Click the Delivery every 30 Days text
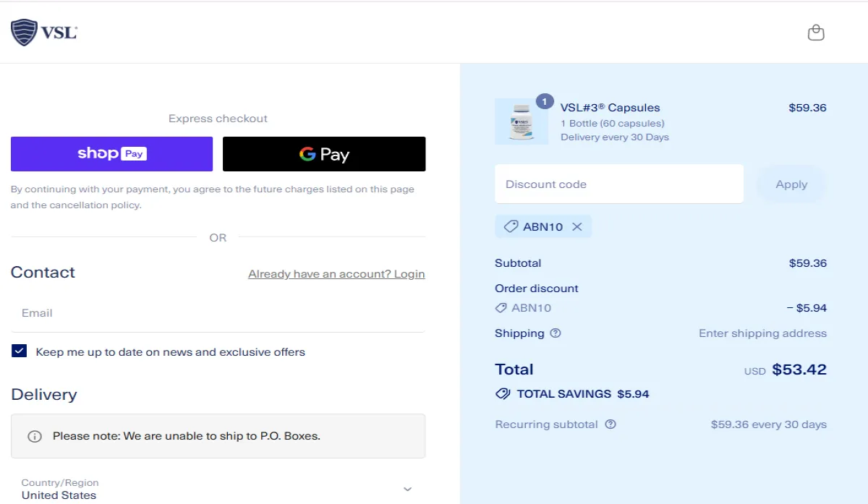Screen dimensions: 868x504 click(615, 137)
